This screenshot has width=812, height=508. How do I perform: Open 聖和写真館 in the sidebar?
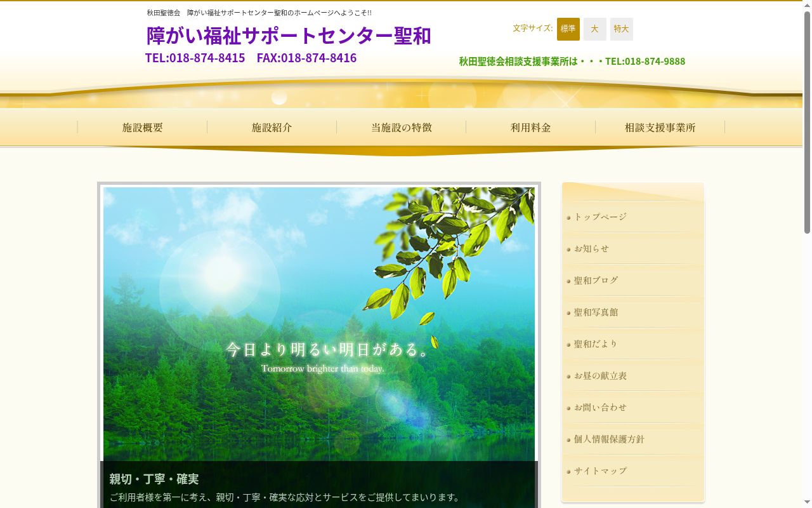click(x=633, y=312)
